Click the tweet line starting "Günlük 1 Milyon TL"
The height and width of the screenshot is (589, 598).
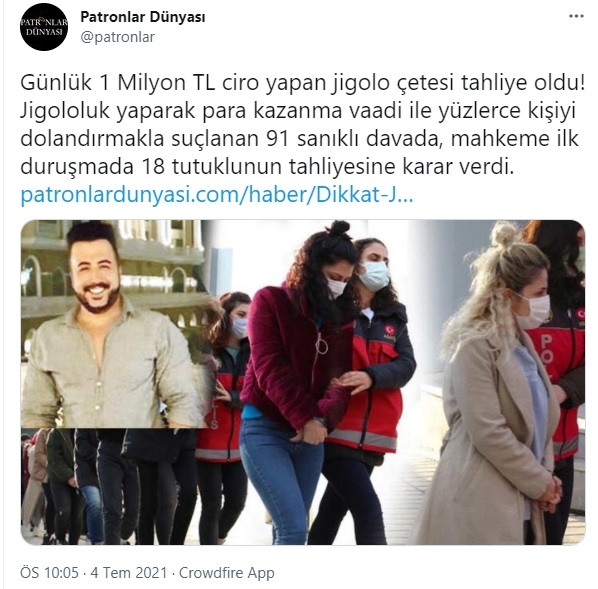[x=302, y=83]
